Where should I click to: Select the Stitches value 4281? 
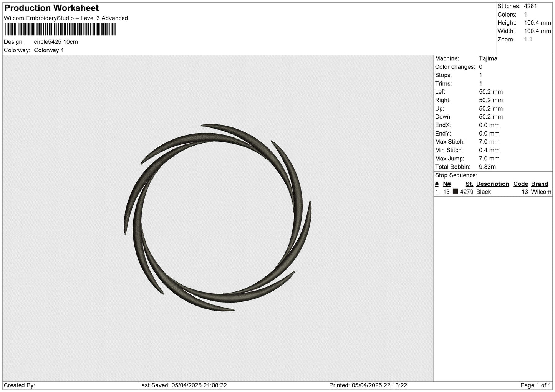point(531,6)
